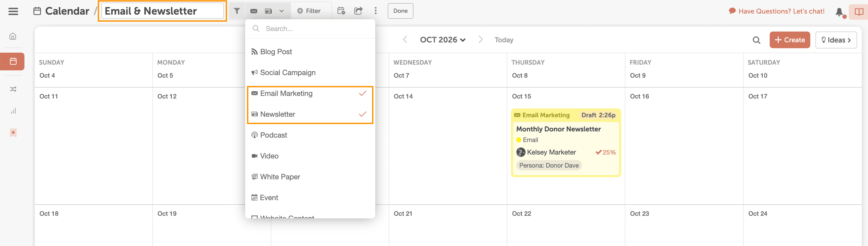Image resolution: width=868 pixels, height=246 pixels.
Task: Open the hamburger main menu
Action: point(13,11)
